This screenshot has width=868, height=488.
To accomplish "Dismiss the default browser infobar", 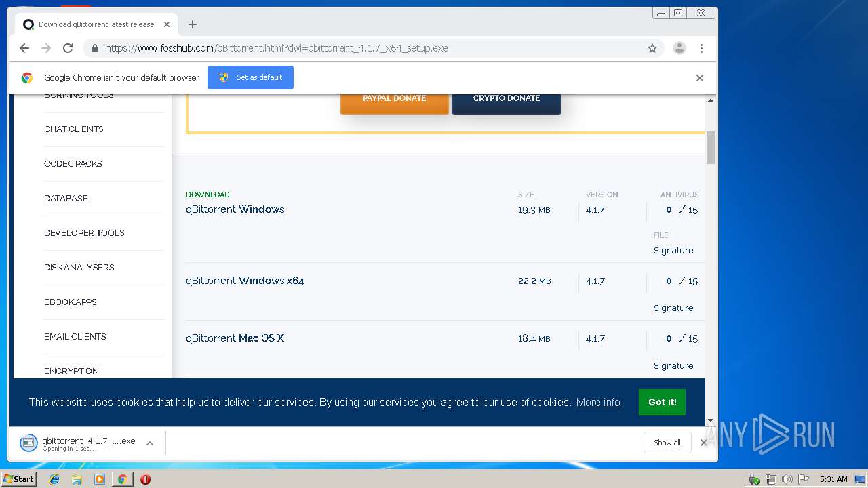I will tap(700, 78).
